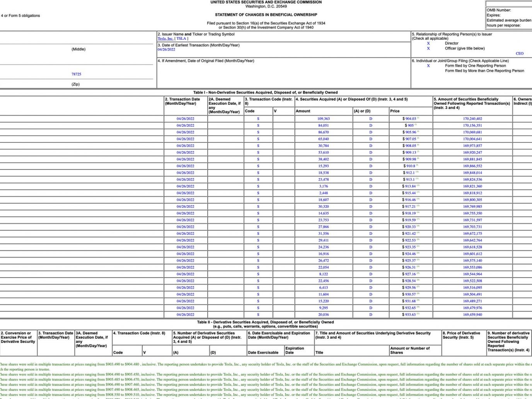
Task: Click the price $905.96
Action: point(409,132)
